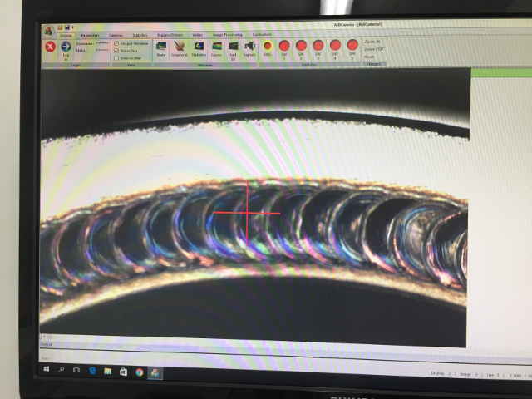This screenshot has height=399, width=532.
Task: Open the Main window icon
Action: click(160, 47)
